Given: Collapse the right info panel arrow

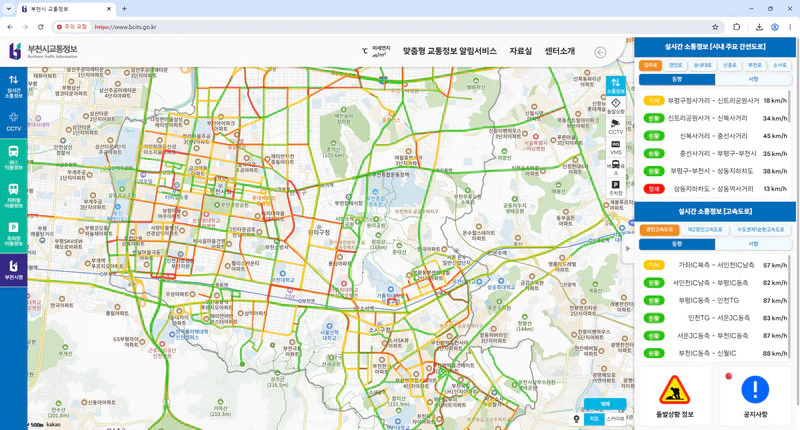Looking at the screenshot, I should pos(628,248).
